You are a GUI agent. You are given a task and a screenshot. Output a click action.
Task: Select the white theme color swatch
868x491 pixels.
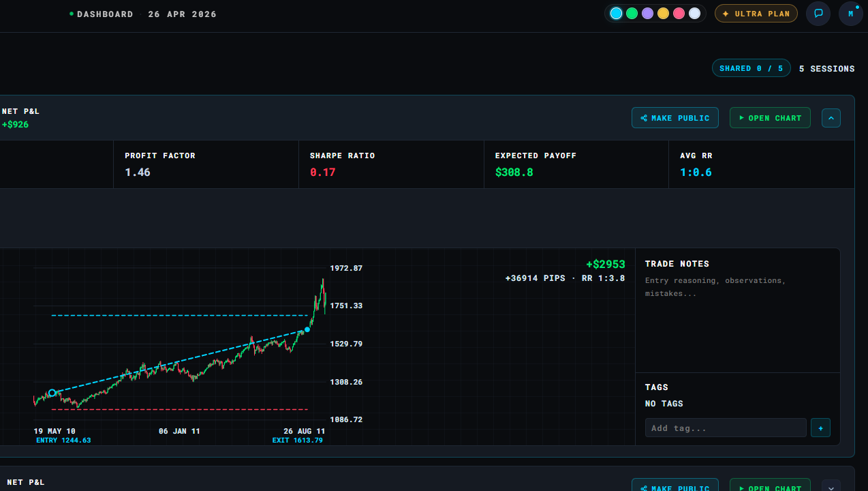click(694, 14)
